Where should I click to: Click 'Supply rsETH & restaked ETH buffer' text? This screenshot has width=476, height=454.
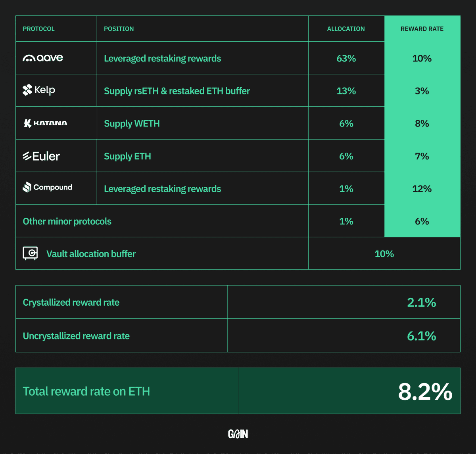point(177,91)
